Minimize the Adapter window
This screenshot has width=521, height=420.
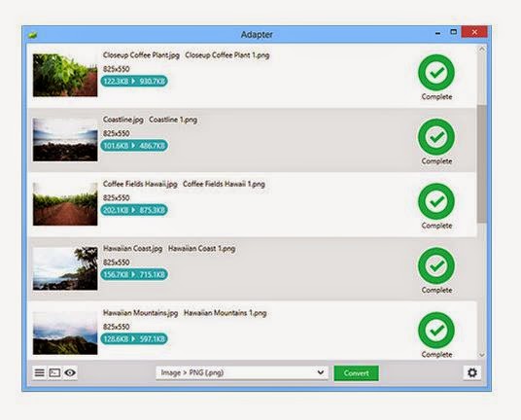point(438,33)
